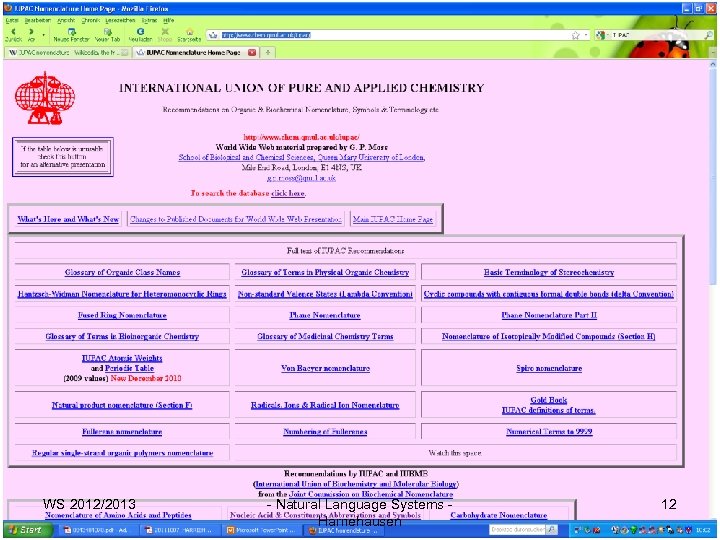The height and width of the screenshot is (540, 720).
Task: Open the Hilfe menu
Action: (169, 20)
